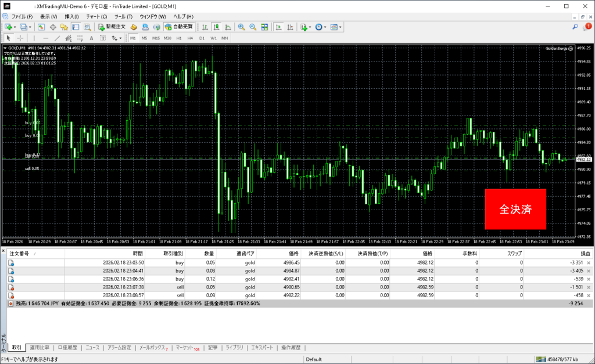Switch timeframe to M5
The image size is (595, 364).
coord(144,38)
